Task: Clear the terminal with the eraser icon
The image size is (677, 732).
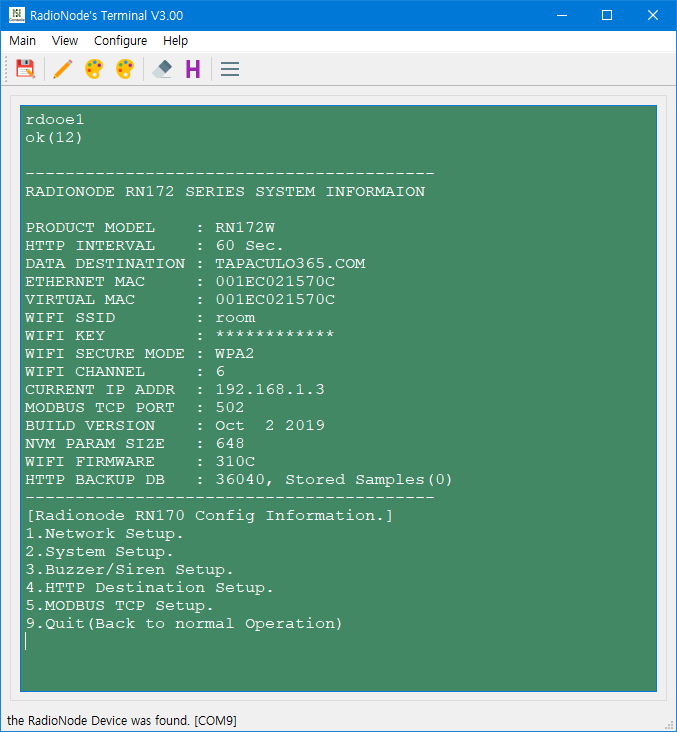Action: point(162,69)
